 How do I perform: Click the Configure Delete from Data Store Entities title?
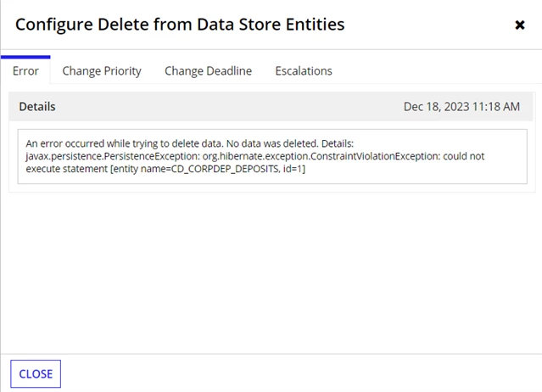click(180, 25)
